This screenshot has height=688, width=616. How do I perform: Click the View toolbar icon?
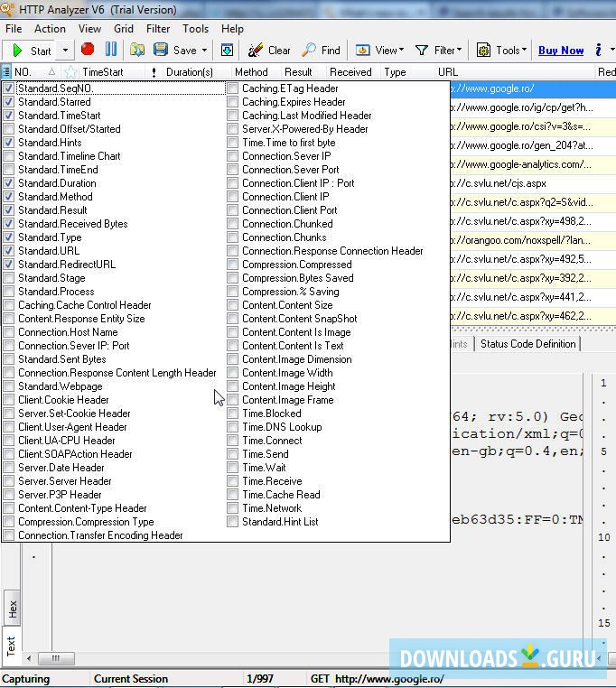point(363,51)
